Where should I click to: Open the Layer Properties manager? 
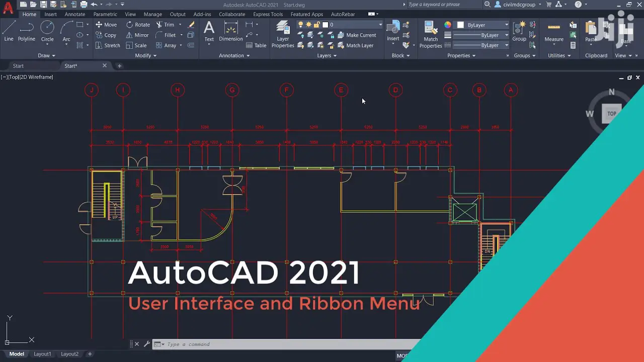(283, 34)
